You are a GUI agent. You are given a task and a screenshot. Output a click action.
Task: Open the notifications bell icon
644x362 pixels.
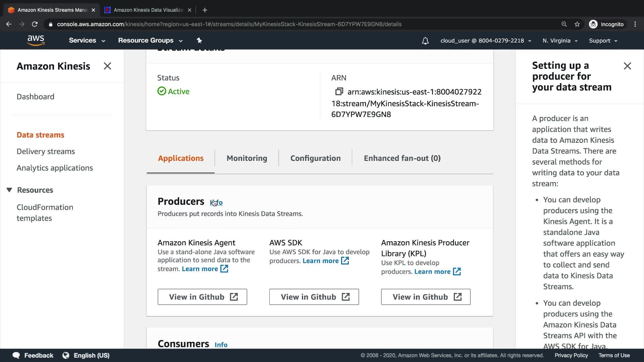coord(425,41)
